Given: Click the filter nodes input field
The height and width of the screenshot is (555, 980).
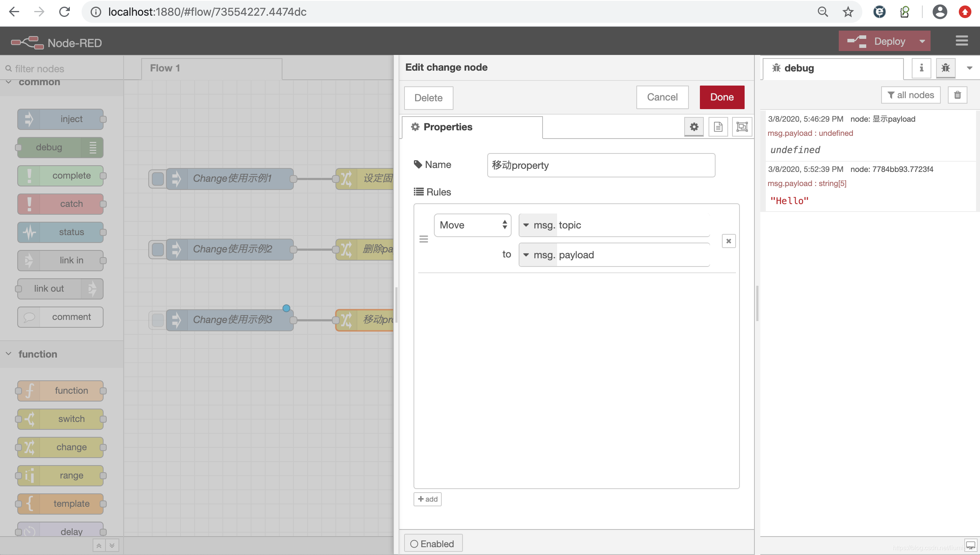Looking at the screenshot, I should [60, 68].
